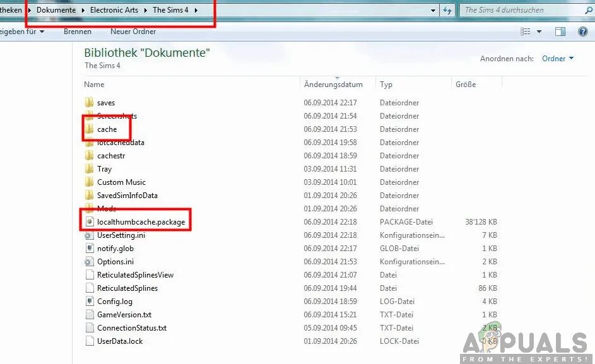Open the Help question mark icon

pos(583,32)
